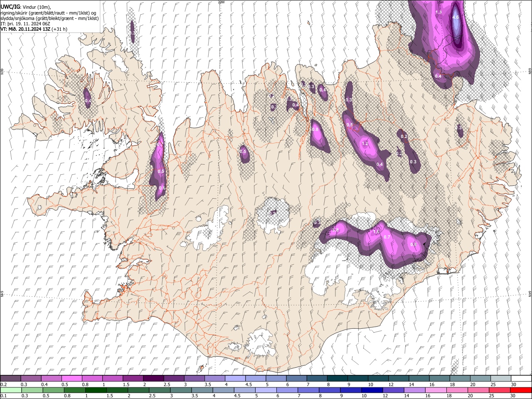This screenshot has height=399, width=532.
Task: Pick the light lavender 4 swatch in upper legend
Action: click(235, 378)
